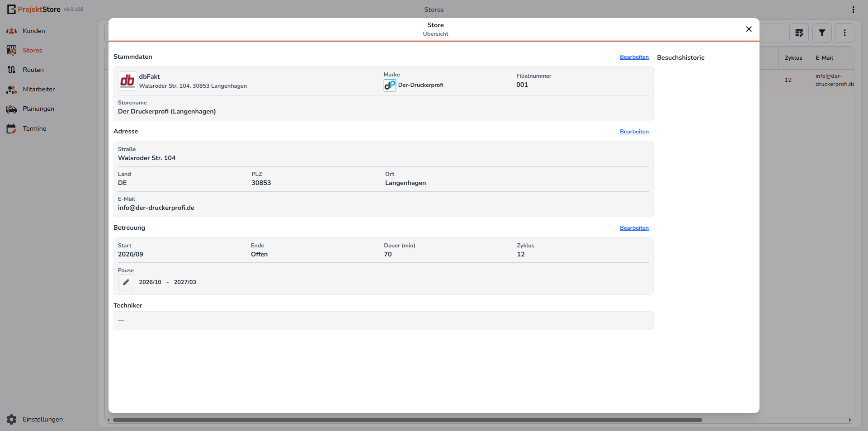Click the Zyklus cell 12 in background table
868x431 pixels.
tap(788, 80)
